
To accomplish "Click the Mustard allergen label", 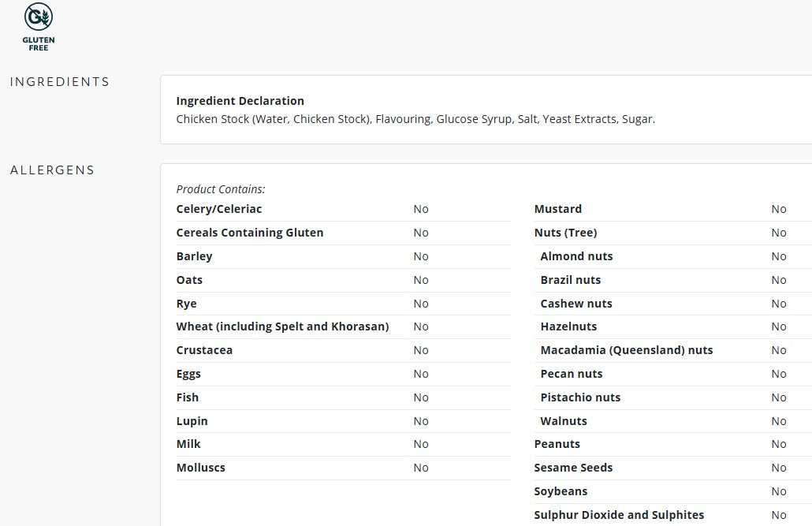I will pos(557,209).
